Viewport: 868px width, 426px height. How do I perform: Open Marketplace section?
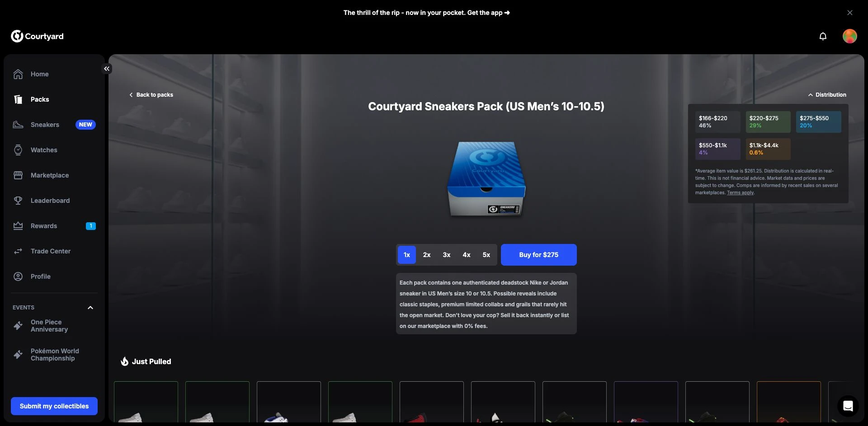point(54,175)
